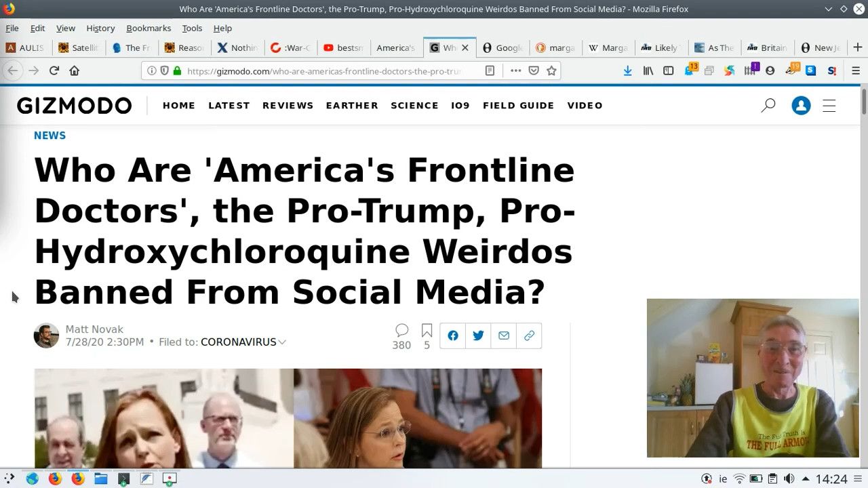The width and height of the screenshot is (868, 488).
Task: Share the article on Facebook
Action: 453,335
